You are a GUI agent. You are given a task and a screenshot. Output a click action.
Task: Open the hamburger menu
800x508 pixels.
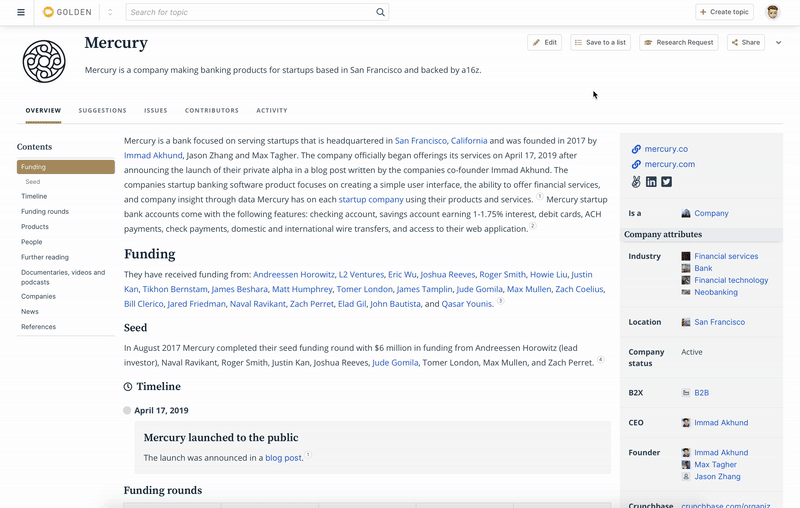(21, 12)
